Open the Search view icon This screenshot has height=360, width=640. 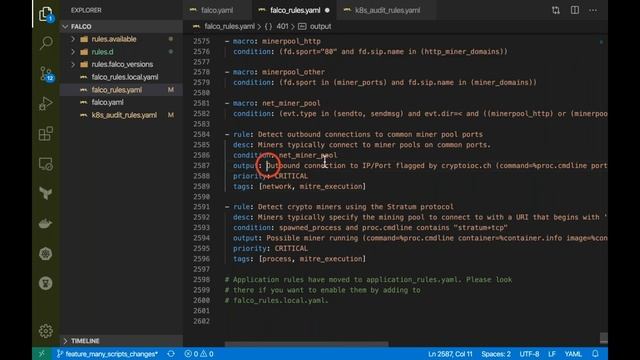(x=46, y=42)
